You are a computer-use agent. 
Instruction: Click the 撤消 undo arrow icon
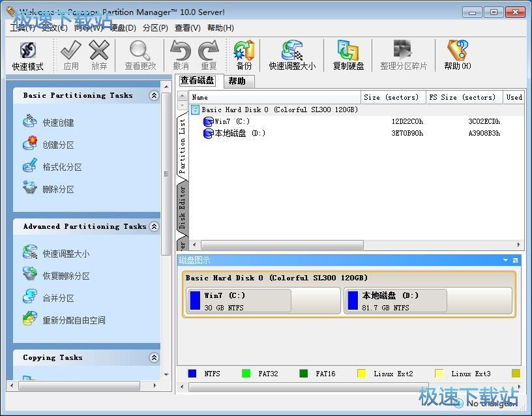click(x=181, y=50)
